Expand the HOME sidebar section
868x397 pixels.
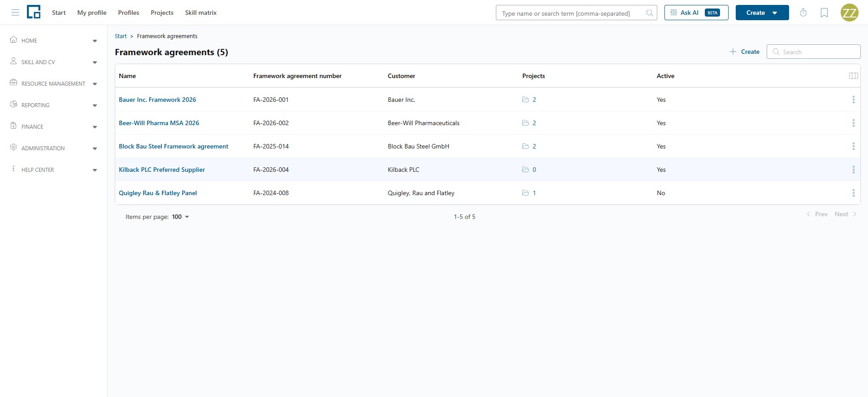[53, 40]
